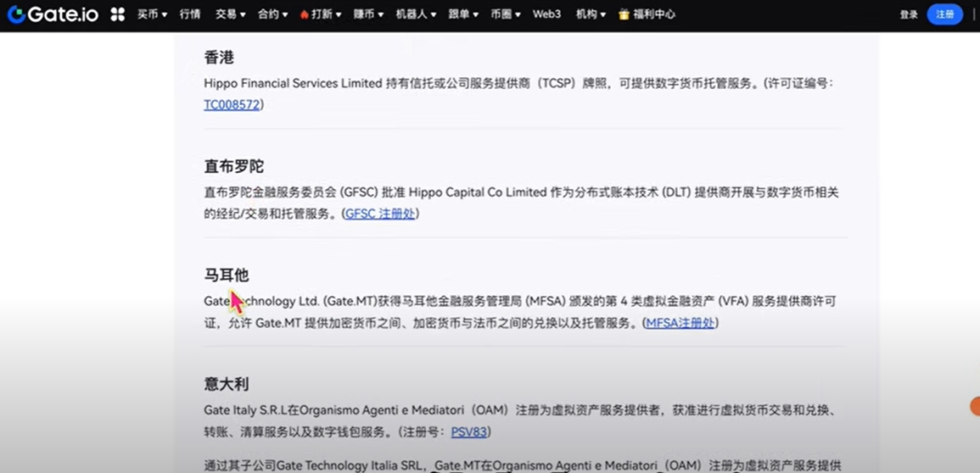
Task: Expand the 交易 dropdown menu
Action: coord(230,14)
